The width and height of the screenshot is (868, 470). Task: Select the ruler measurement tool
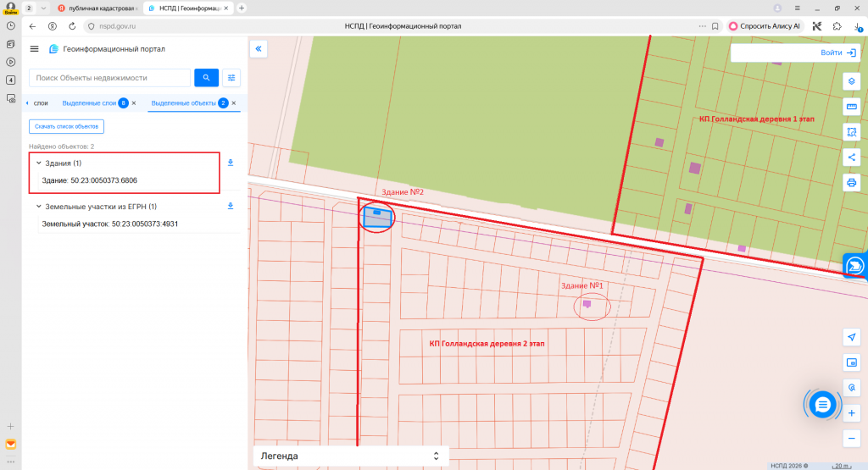click(x=851, y=107)
